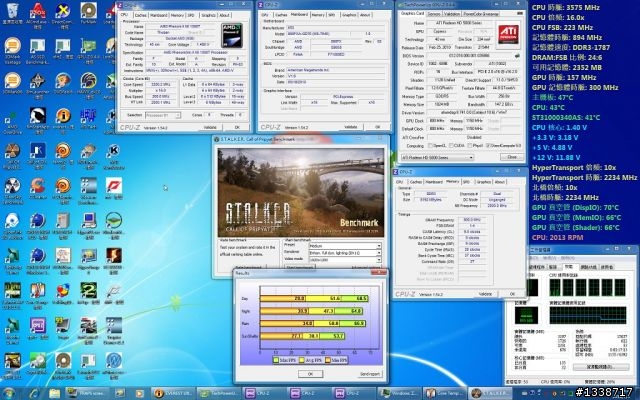Open About tab in CPU-Z Memory window
The image size is (640, 400).
point(499,182)
